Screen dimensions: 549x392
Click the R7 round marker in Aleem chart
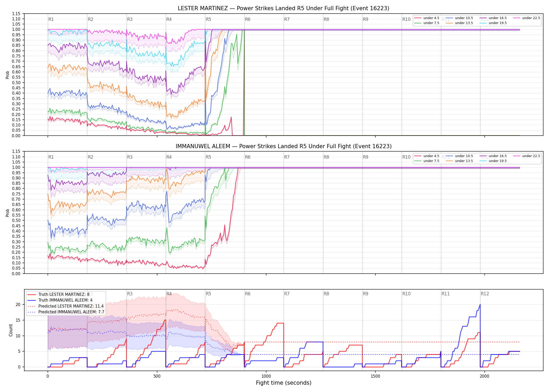pos(287,157)
